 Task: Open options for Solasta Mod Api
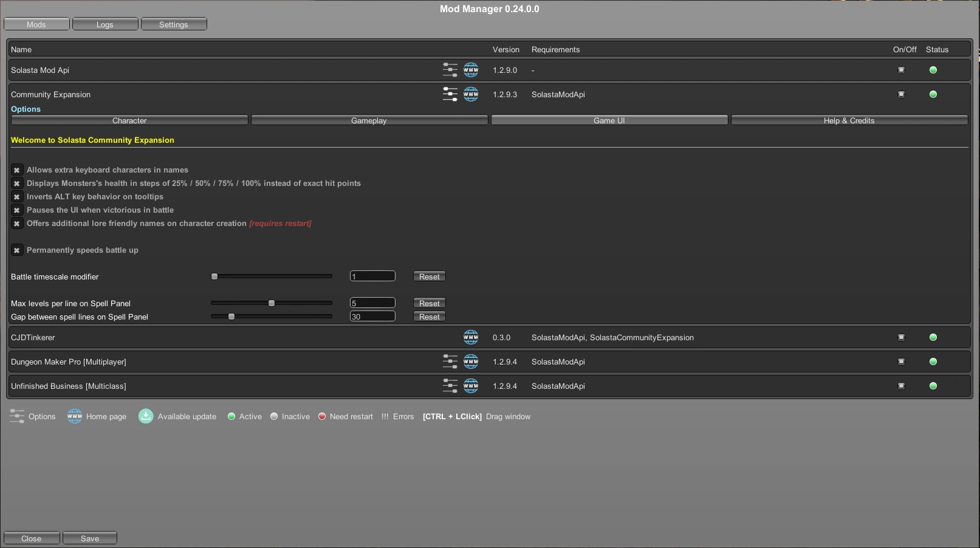pyautogui.click(x=450, y=70)
